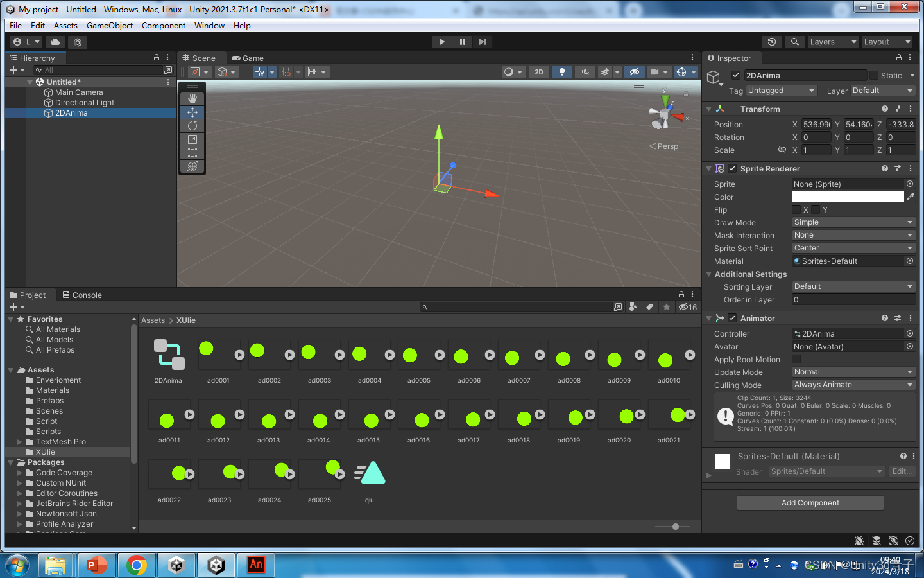Viewport: 924px width, 578px height.
Task: Toggle scene lighting bulb icon
Action: click(561, 72)
